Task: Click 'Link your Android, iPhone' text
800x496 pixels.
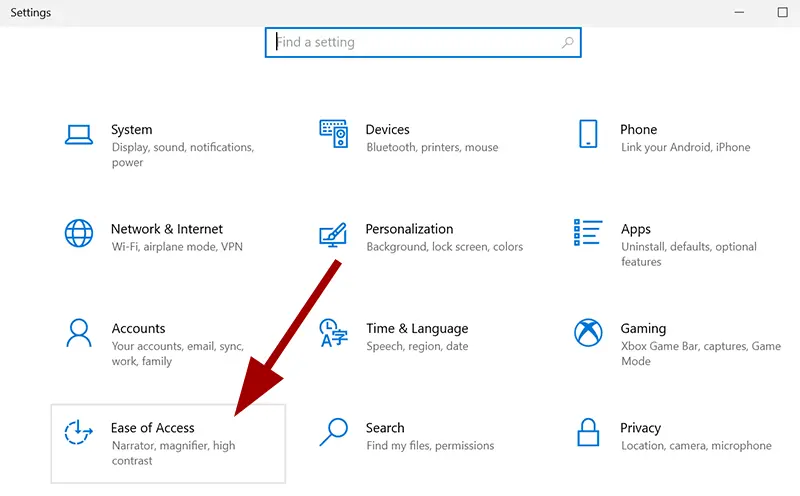Action: pos(685,147)
